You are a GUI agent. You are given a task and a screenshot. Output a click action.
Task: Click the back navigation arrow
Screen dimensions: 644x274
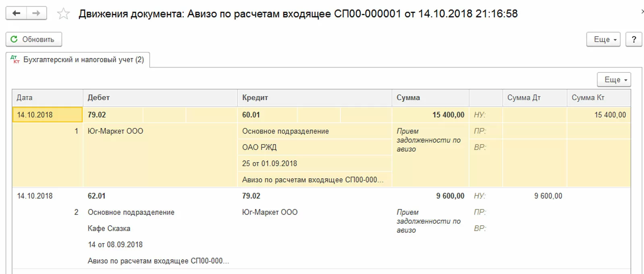[16, 13]
